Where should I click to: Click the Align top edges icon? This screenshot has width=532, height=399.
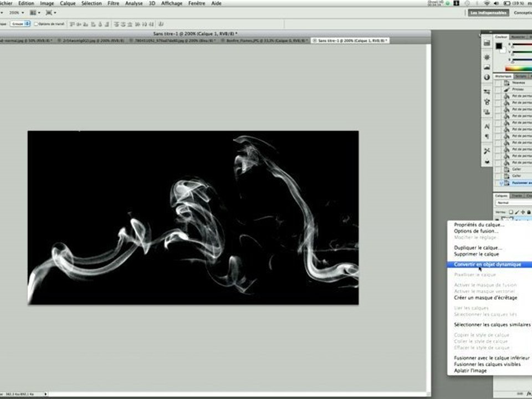pos(72,24)
